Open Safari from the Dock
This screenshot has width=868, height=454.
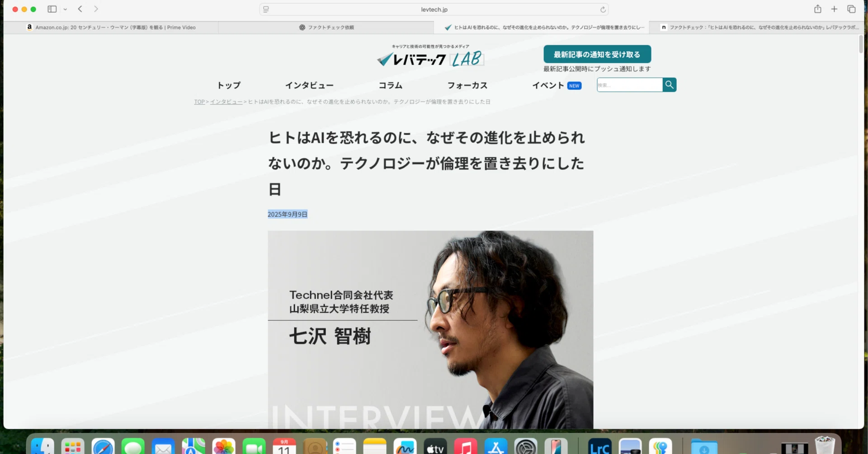(103, 447)
